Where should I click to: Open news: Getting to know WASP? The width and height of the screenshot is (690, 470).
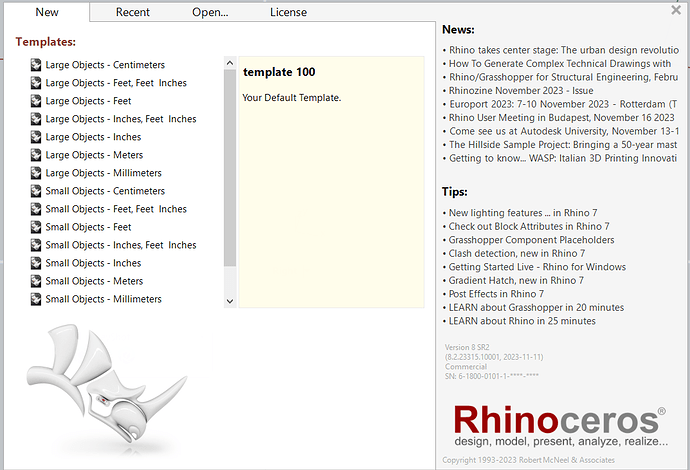(563, 158)
